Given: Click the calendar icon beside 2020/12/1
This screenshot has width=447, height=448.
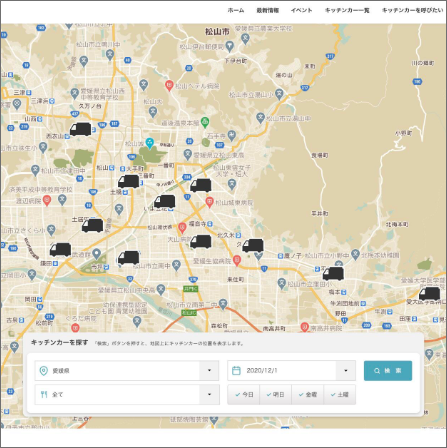Looking at the screenshot, I should point(236,370).
